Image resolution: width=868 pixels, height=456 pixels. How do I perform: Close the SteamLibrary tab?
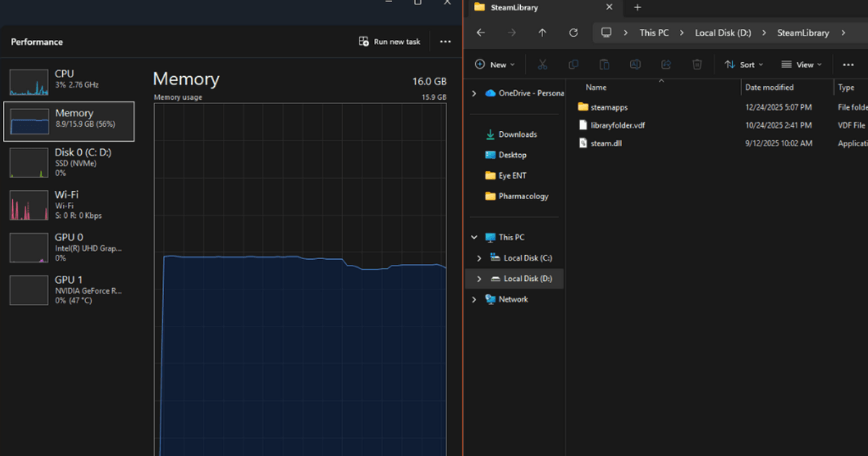click(609, 7)
